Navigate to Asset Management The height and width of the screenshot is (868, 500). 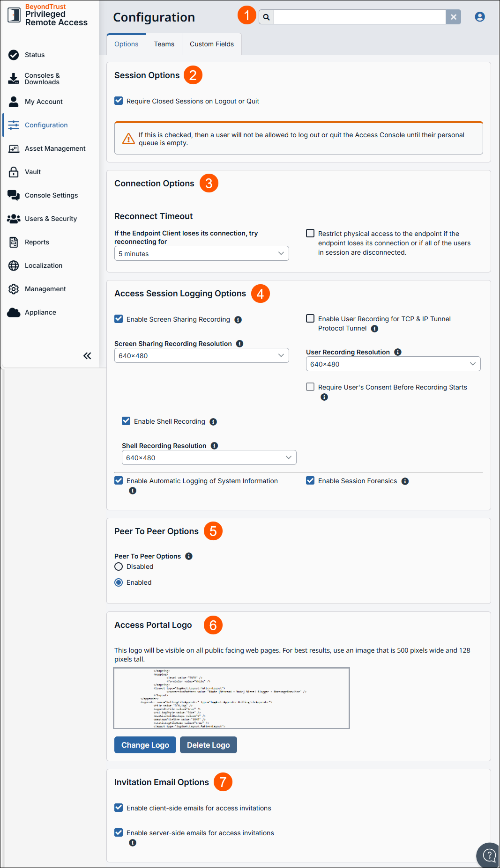point(54,148)
